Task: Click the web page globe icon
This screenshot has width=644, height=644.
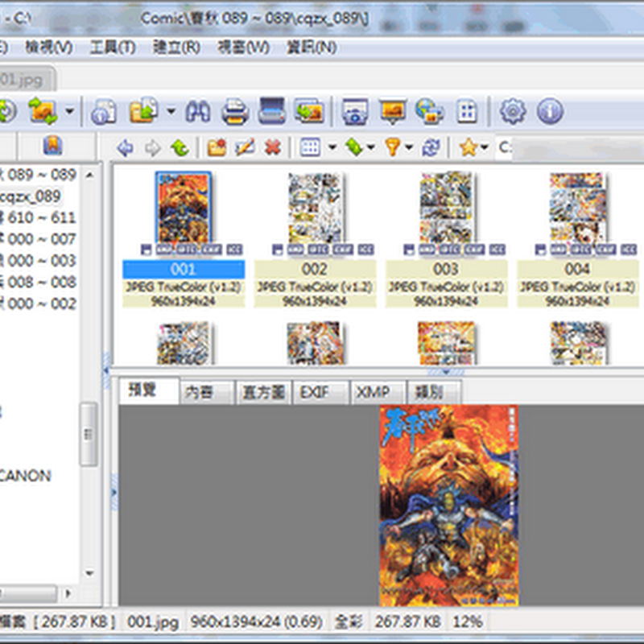Action: point(429,111)
